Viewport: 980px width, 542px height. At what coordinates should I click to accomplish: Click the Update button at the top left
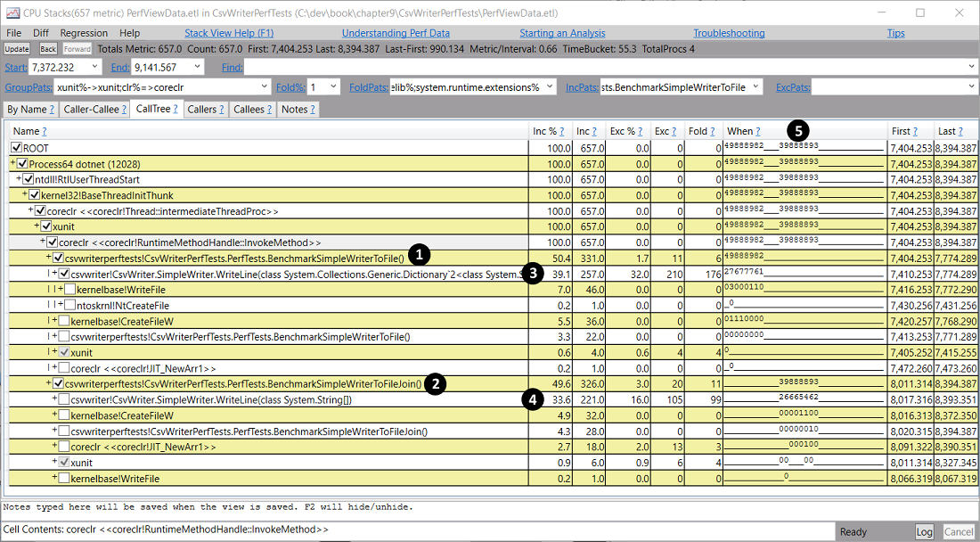(16, 49)
